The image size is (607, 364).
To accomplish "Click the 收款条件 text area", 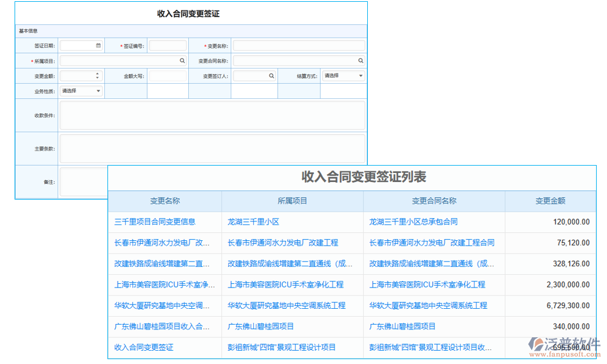I will (x=211, y=115).
